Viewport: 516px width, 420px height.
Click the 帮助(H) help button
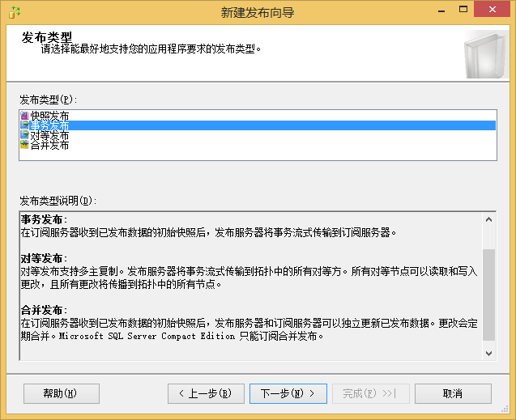(x=62, y=393)
